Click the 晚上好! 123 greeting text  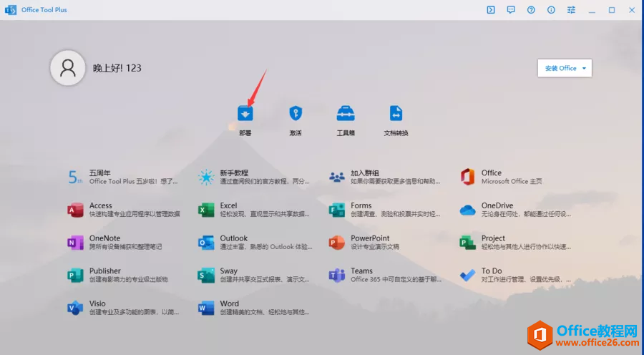(x=117, y=68)
